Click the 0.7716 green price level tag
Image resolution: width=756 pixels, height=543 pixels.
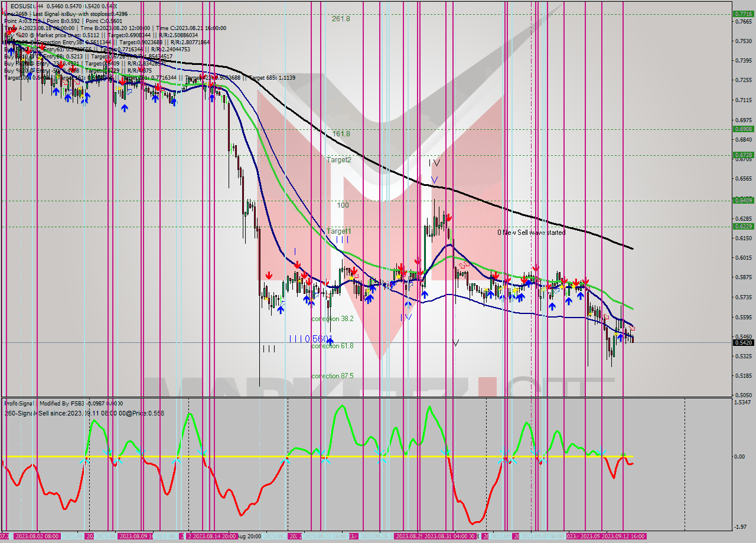(x=742, y=14)
